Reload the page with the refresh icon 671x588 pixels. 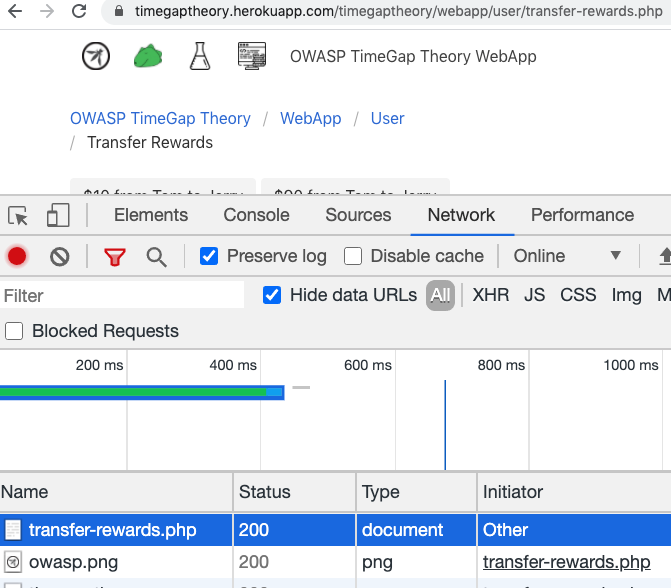[79, 11]
